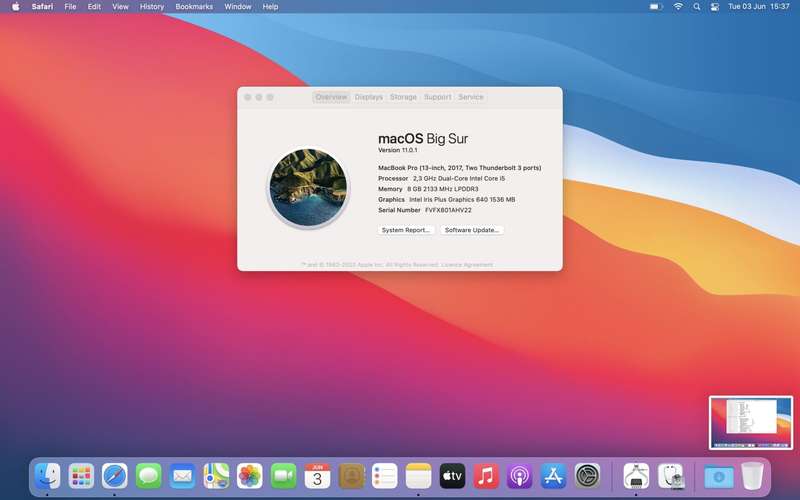
Task: Launch Reminders from the dock
Action: coord(385,476)
